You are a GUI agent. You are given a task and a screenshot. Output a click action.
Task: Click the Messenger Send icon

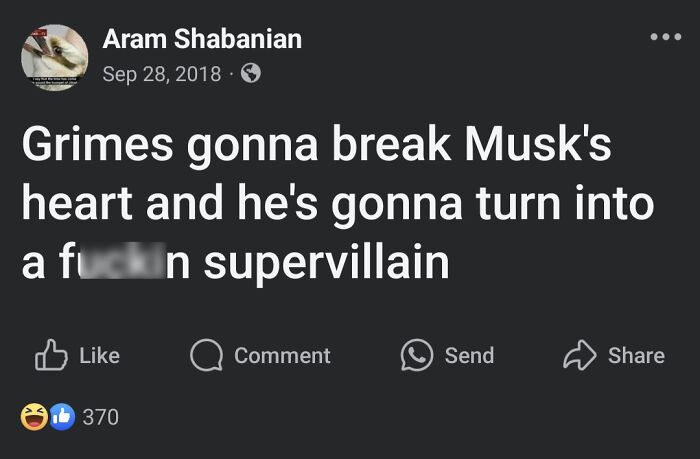pyautogui.click(x=415, y=355)
